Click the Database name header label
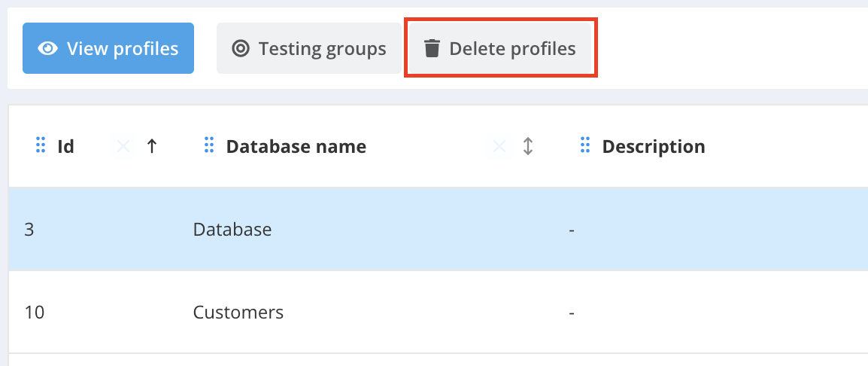 [296, 146]
